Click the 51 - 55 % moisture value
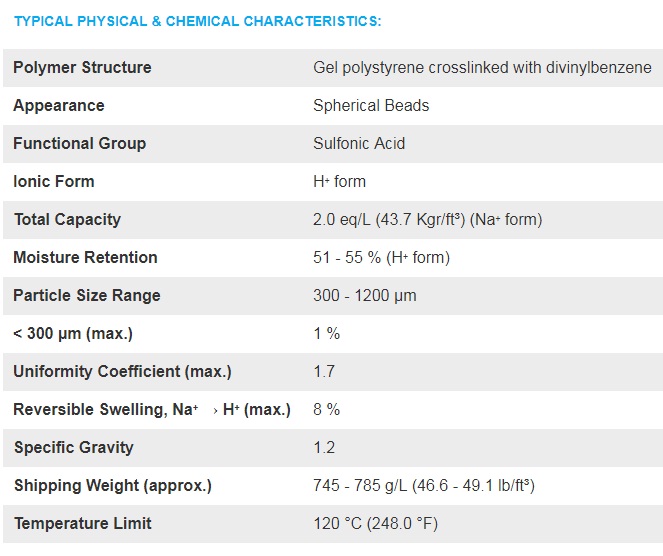 (381, 257)
